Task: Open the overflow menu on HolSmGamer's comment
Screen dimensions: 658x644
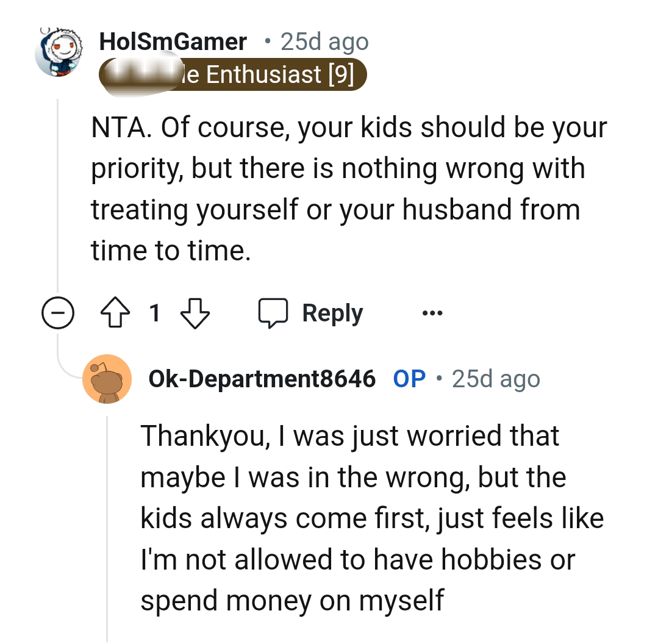Action: coord(432,312)
